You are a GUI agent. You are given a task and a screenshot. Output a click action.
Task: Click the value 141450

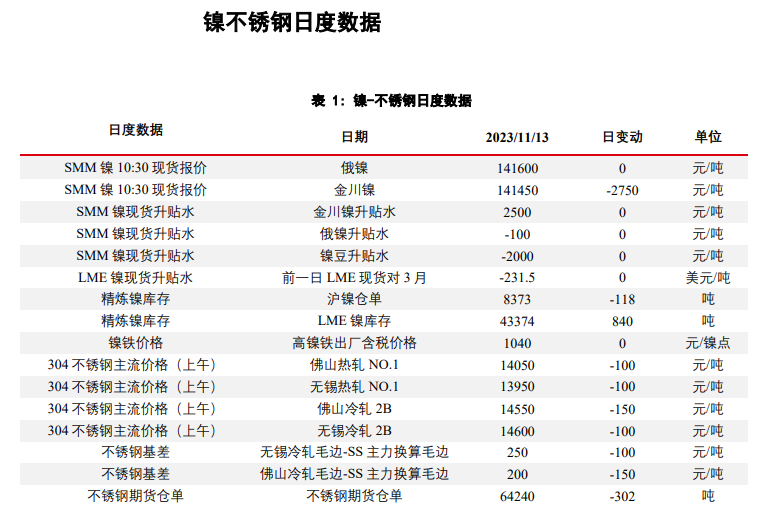pos(517,191)
